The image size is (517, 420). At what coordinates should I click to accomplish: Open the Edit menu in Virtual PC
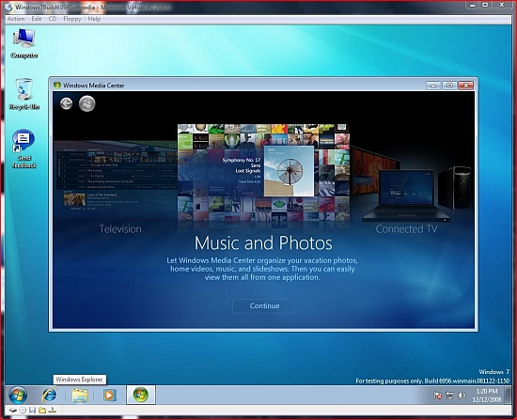click(37, 19)
